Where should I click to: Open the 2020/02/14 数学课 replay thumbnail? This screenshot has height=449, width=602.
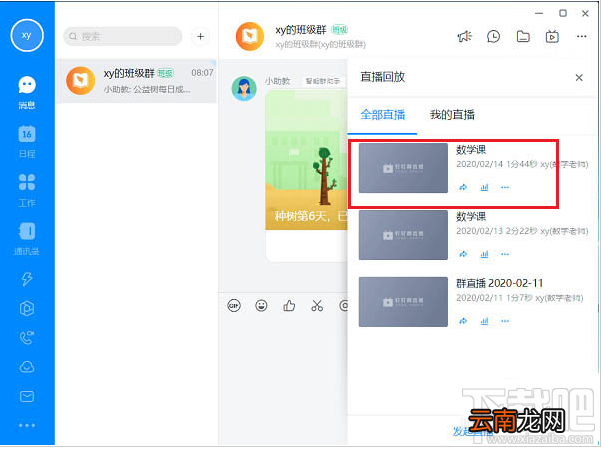pyautogui.click(x=403, y=168)
